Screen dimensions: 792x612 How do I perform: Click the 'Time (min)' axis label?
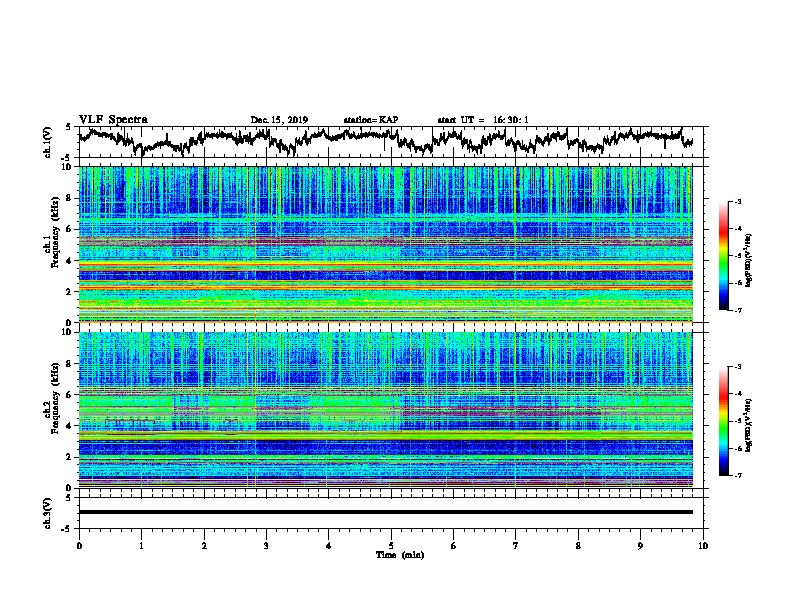coord(400,555)
